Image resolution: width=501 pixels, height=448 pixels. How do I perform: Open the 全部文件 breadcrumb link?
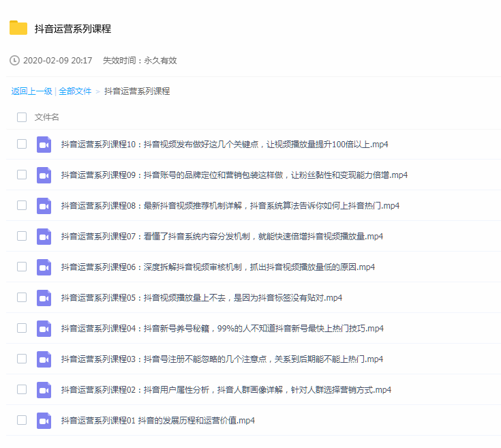[x=75, y=91]
